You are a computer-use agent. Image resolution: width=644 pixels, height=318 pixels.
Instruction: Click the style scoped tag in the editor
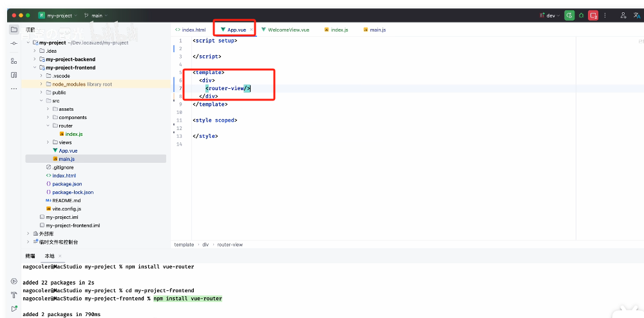(215, 120)
